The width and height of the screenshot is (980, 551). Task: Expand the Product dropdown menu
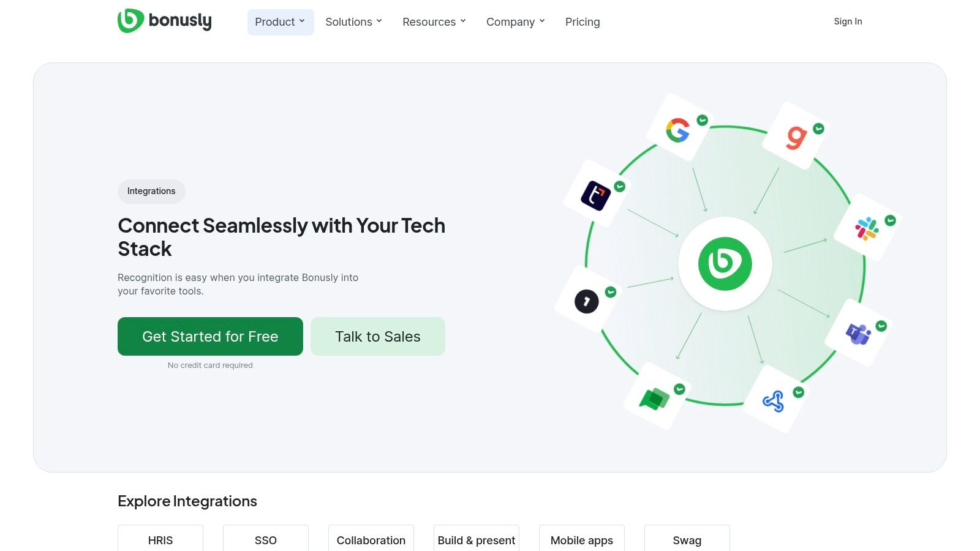point(280,22)
